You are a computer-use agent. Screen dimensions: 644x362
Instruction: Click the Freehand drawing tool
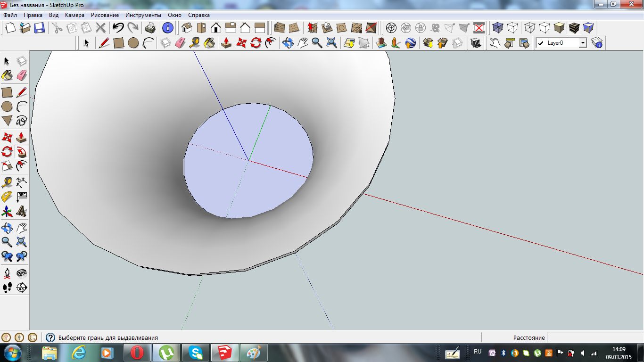coord(22,121)
